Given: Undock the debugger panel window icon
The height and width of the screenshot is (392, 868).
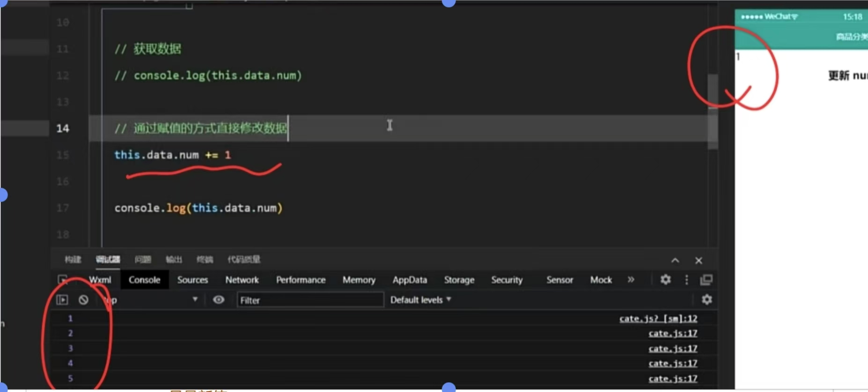Looking at the screenshot, I should tap(706, 280).
